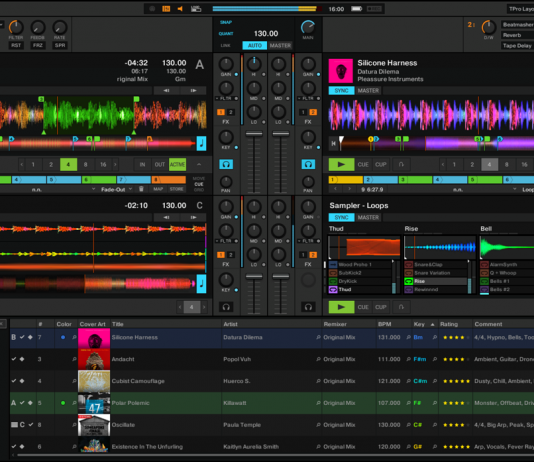Click Deck C loop size right arrow
534x462 pixels.
click(x=204, y=307)
